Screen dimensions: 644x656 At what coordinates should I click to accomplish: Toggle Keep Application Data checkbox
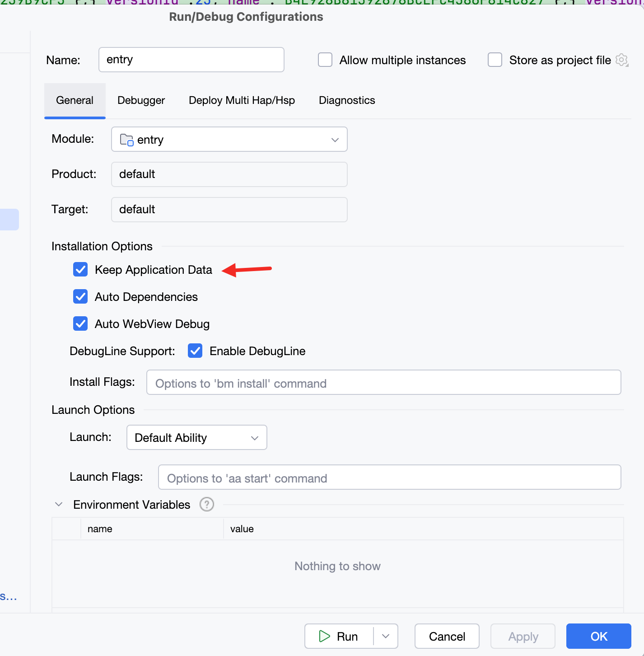(80, 270)
